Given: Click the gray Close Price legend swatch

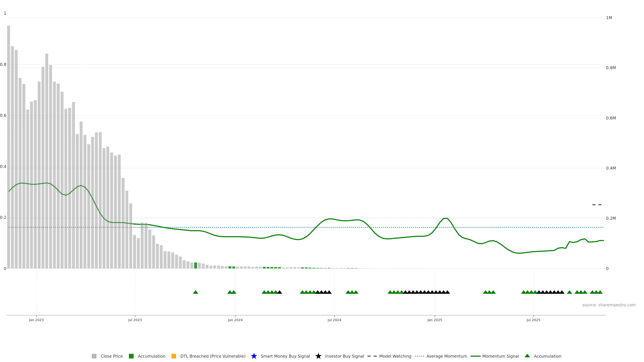Looking at the screenshot, I should tap(94, 356).
